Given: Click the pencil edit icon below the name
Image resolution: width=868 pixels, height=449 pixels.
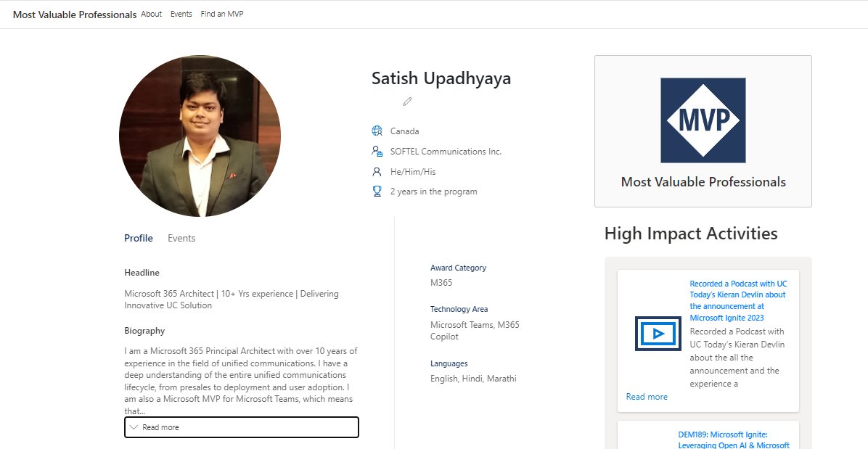Looking at the screenshot, I should 407,102.
